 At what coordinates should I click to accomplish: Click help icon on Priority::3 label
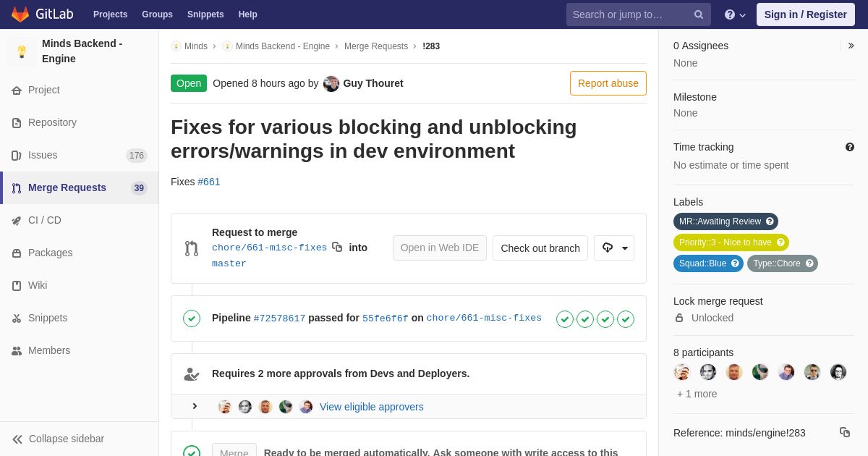pos(780,242)
